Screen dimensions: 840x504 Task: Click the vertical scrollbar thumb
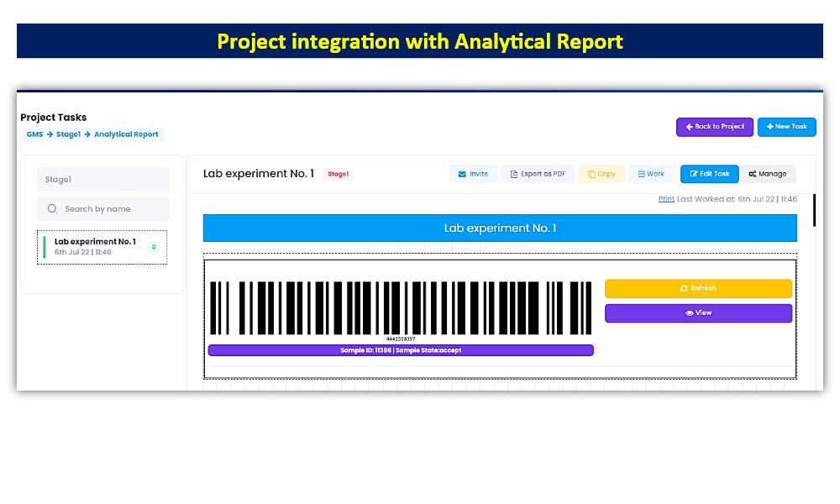814,210
